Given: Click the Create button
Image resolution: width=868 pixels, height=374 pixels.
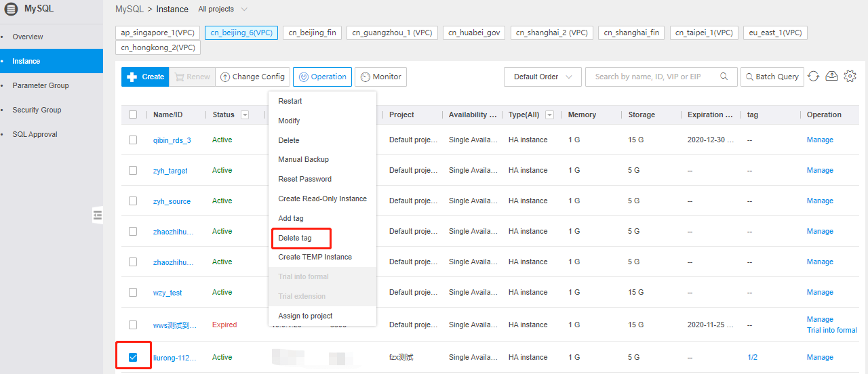Looking at the screenshot, I should tap(146, 77).
